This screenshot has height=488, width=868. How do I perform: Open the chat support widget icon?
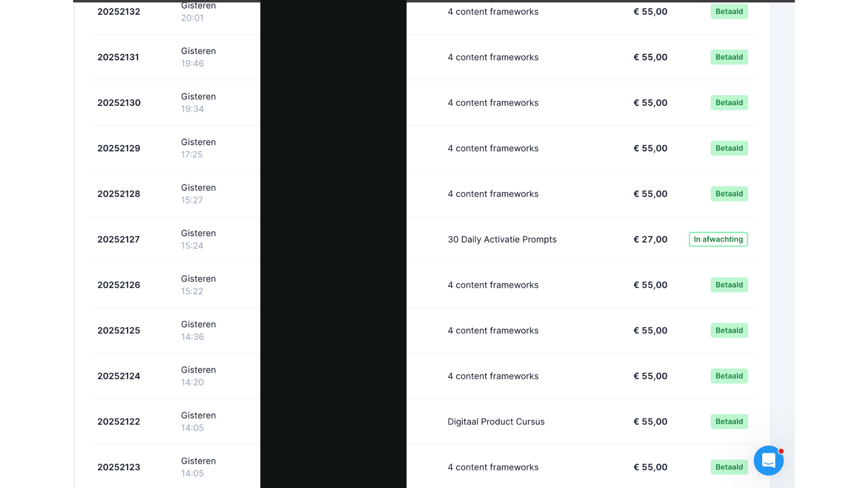(x=768, y=460)
